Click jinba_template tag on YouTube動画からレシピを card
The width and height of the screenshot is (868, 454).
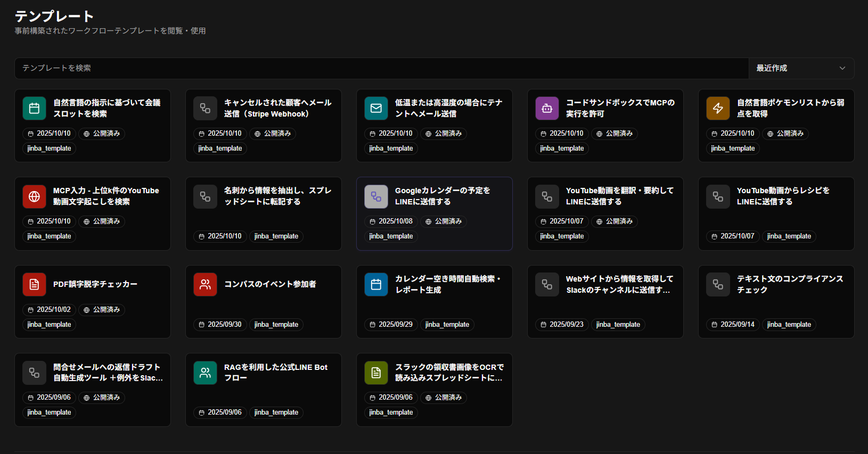click(x=789, y=236)
